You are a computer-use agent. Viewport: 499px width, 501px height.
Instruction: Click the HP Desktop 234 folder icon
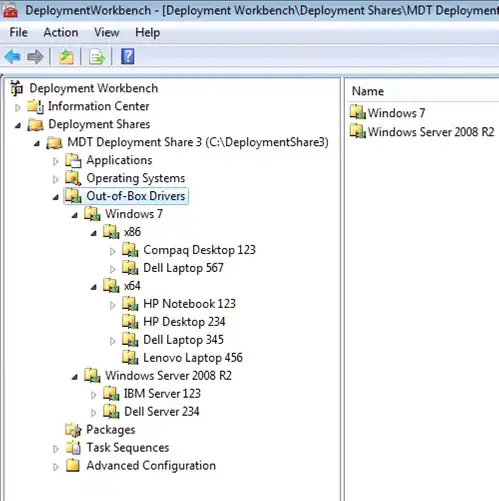pos(130,322)
